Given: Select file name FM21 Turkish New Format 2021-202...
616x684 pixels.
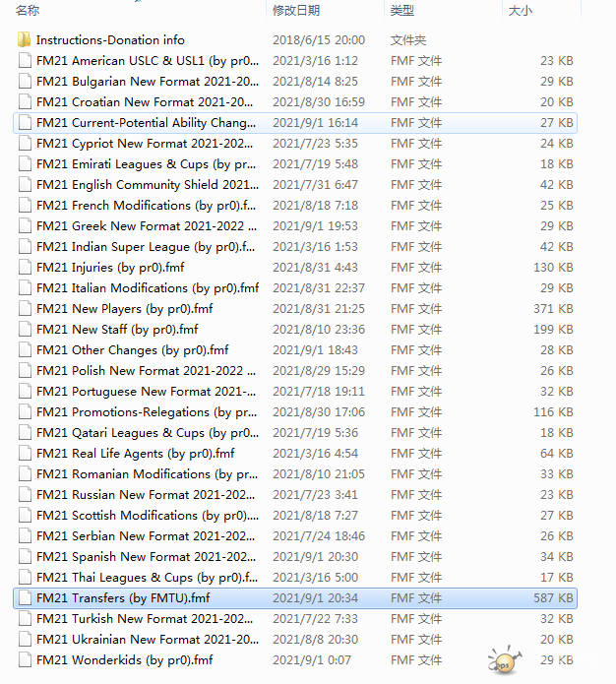Looking at the screenshot, I should [x=145, y=619].
